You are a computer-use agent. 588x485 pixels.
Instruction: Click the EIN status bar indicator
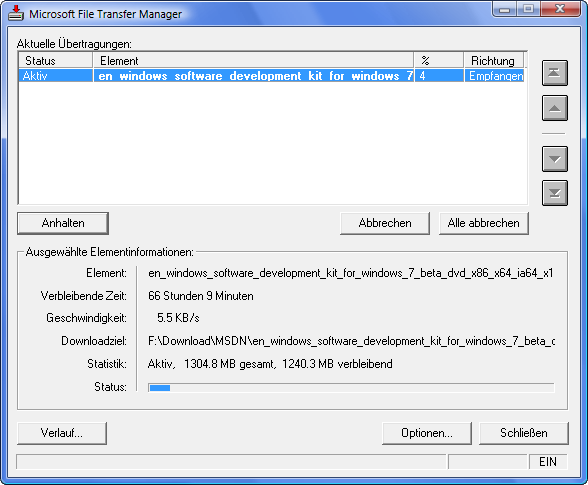[x=548, y=462]
